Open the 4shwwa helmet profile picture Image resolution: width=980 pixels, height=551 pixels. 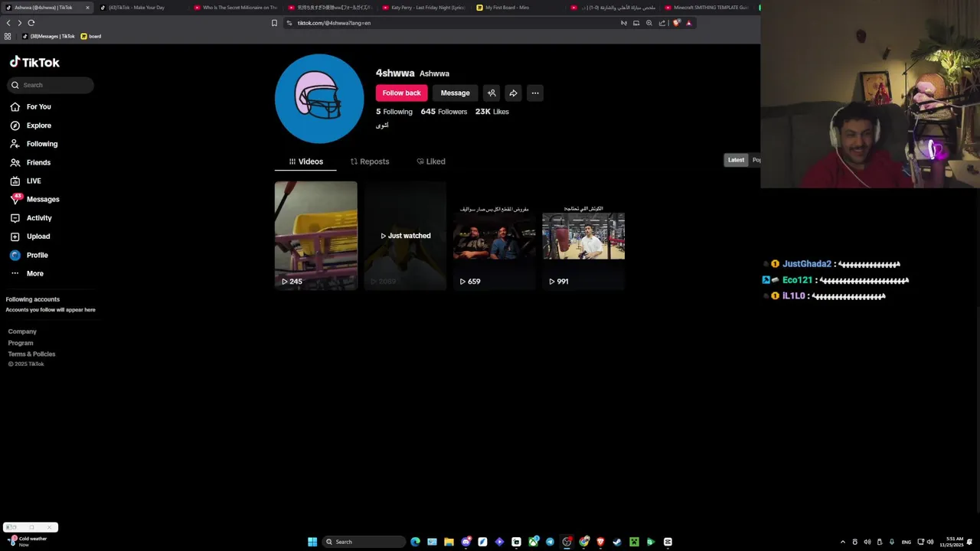[x=319, y=98]
